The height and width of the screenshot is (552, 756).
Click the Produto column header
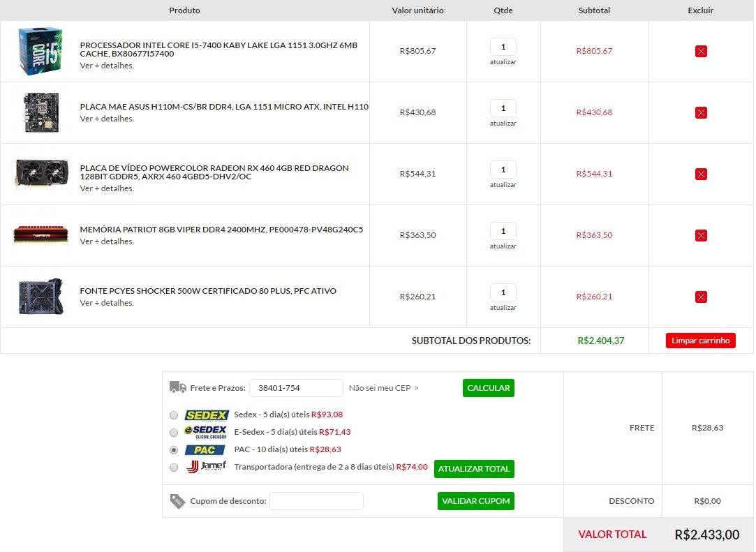click(x=185, y=10)
